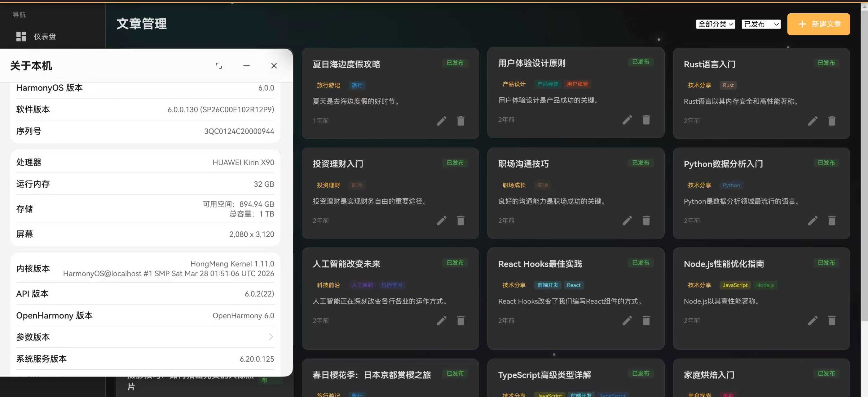
Task: Delete the Python数据分析入门 article
Action: [x=832, y=221]
